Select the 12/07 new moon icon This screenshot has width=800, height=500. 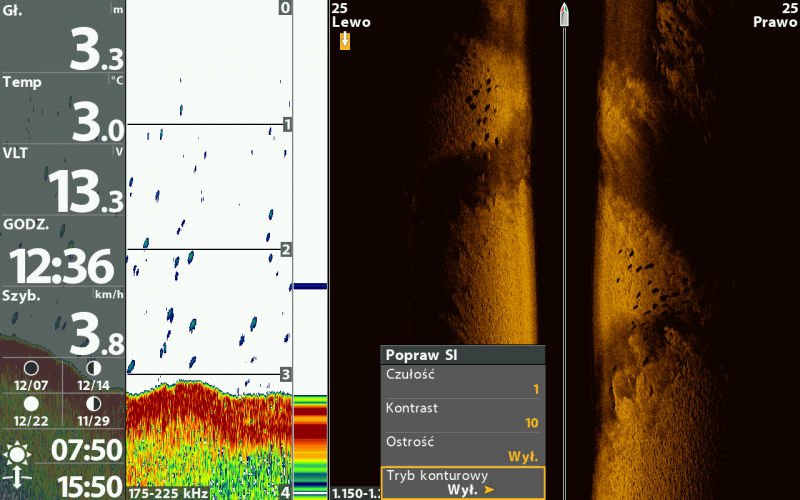point(31,368)
